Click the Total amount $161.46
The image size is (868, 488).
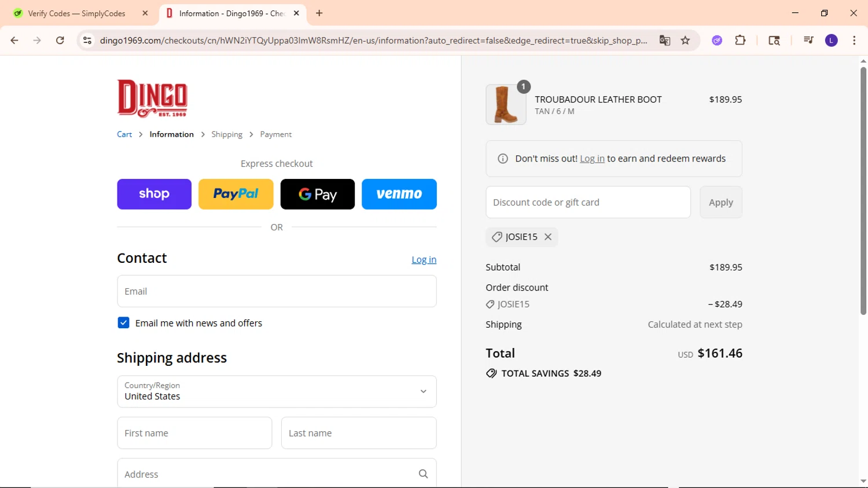pos(720,353)
